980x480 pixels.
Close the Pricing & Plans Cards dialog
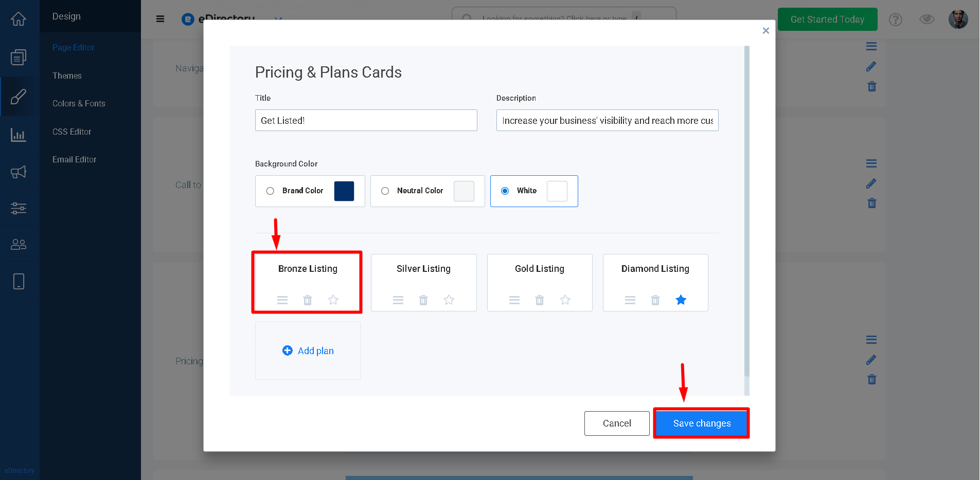(765, 31)
